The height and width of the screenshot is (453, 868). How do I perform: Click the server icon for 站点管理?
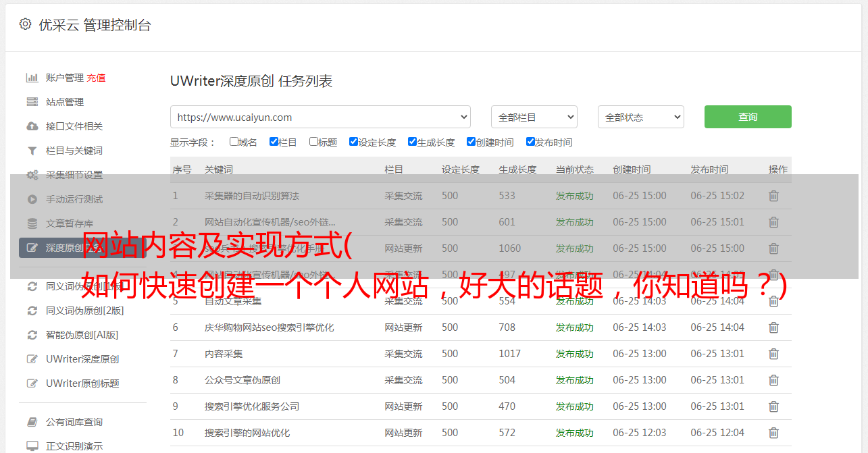32,102
